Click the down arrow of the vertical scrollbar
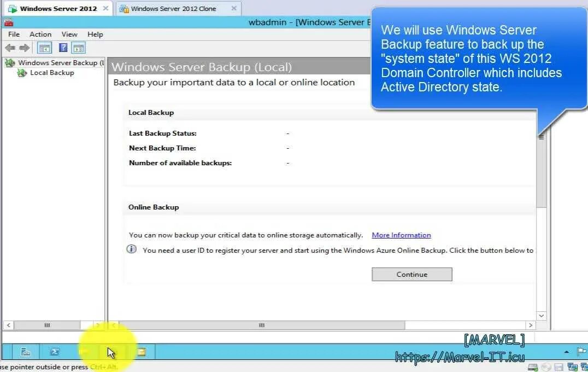588x372 pixels. (x=541, y=316)
